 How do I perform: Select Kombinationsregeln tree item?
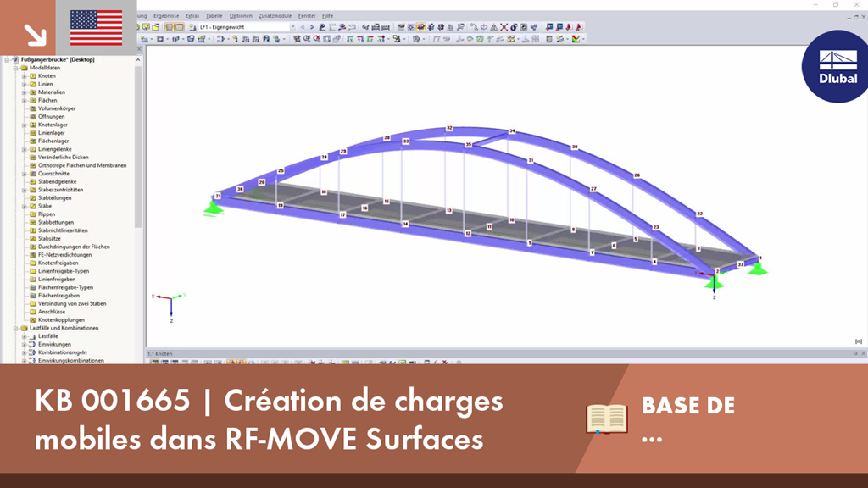(x=62, y=352)
